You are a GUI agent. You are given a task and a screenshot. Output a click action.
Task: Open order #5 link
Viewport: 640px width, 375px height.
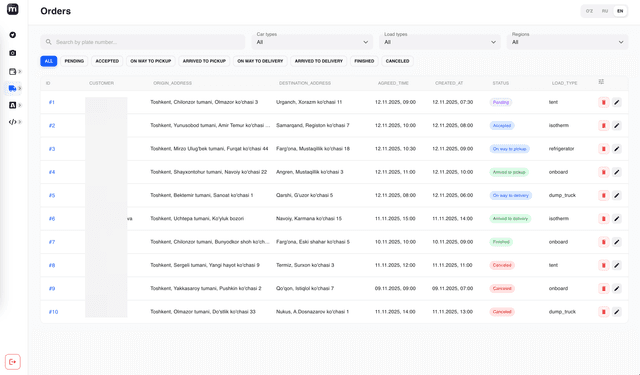52,195
